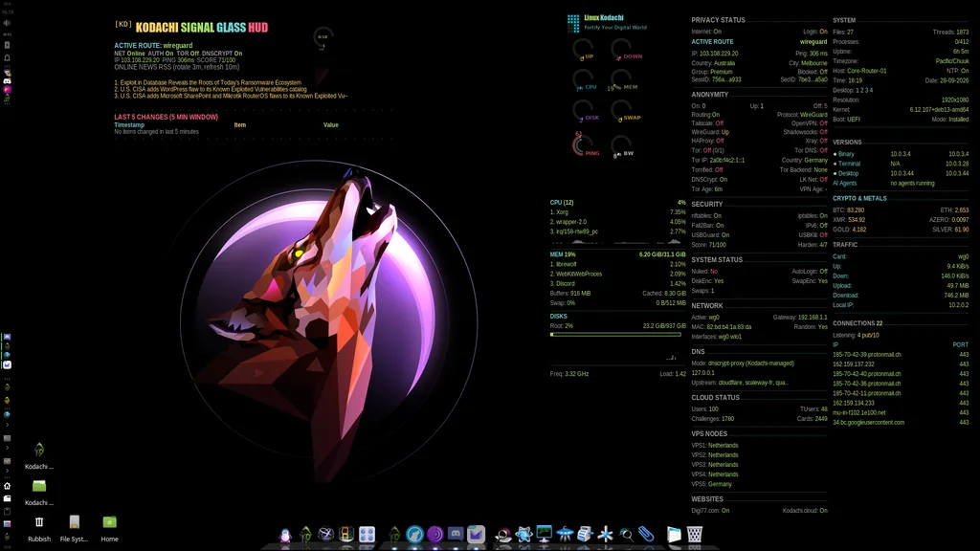Click the 'VPS5: Germany' row
Screen dimensions: 980x551
click(x=711, y=484)
